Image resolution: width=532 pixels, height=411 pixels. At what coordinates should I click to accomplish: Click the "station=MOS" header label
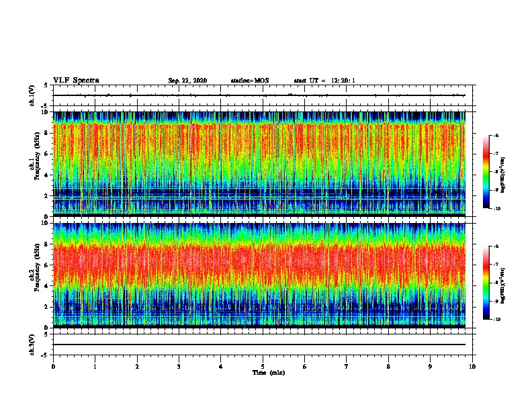250,81
